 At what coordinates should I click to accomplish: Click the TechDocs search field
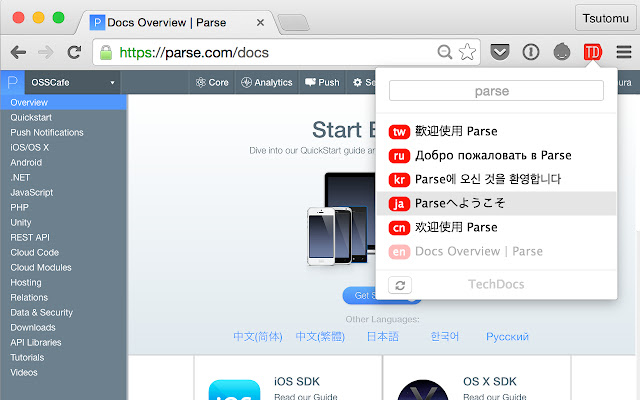[496, 91]
